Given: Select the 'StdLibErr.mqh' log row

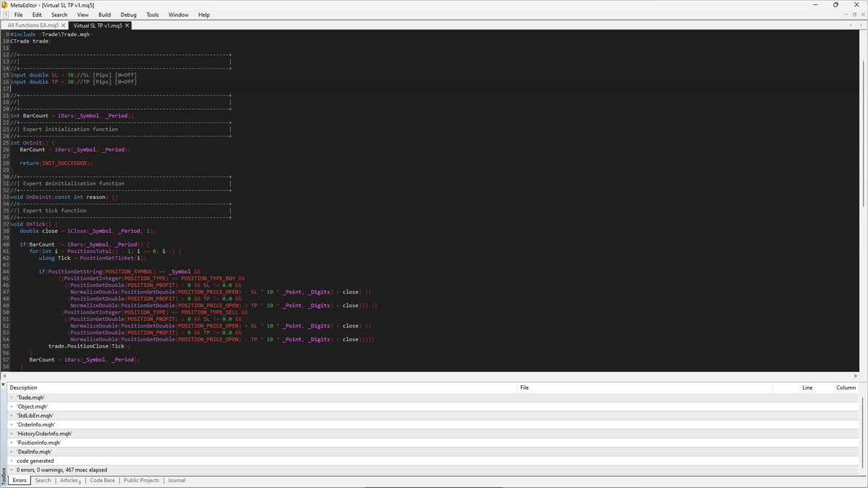Looking at the screenshot, I should click(x=433, y=416).
